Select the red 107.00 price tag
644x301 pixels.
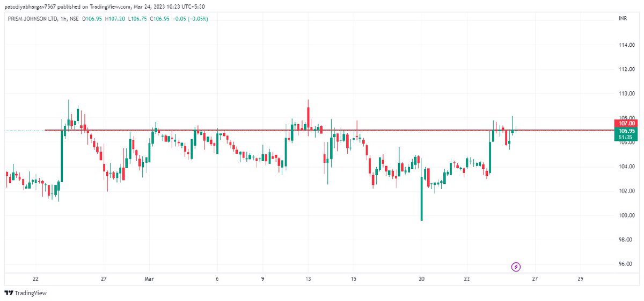pos(627,123)
